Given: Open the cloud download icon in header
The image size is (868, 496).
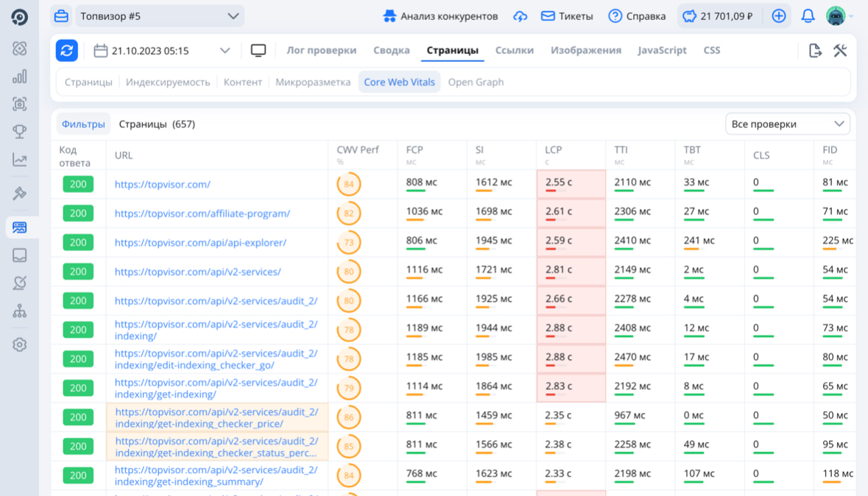Looking at the screenshot, I should (x=521, y=16).
